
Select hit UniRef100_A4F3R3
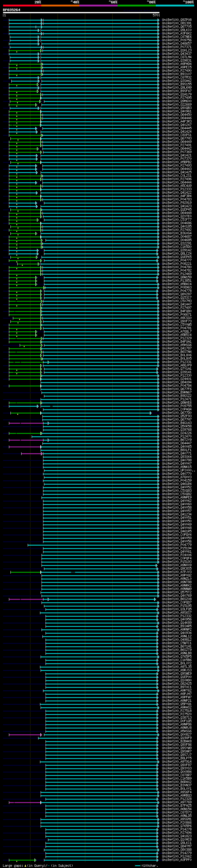tap(177, 122)
